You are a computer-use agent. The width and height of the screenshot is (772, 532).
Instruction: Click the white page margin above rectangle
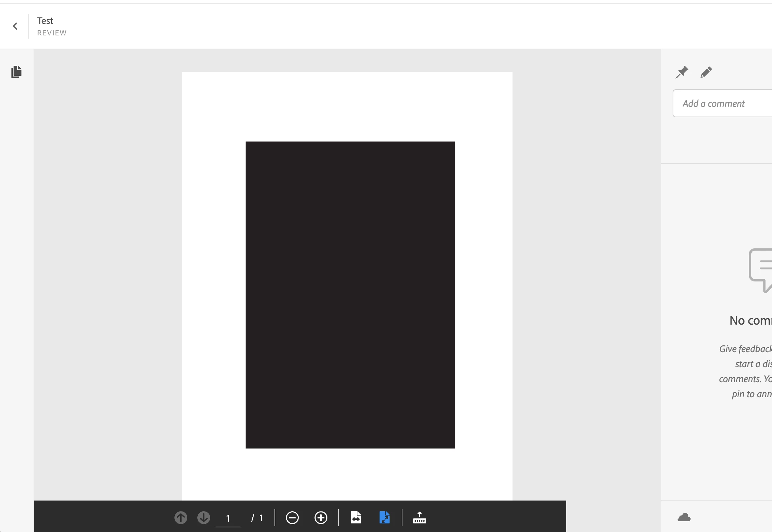tap(347, 107)
